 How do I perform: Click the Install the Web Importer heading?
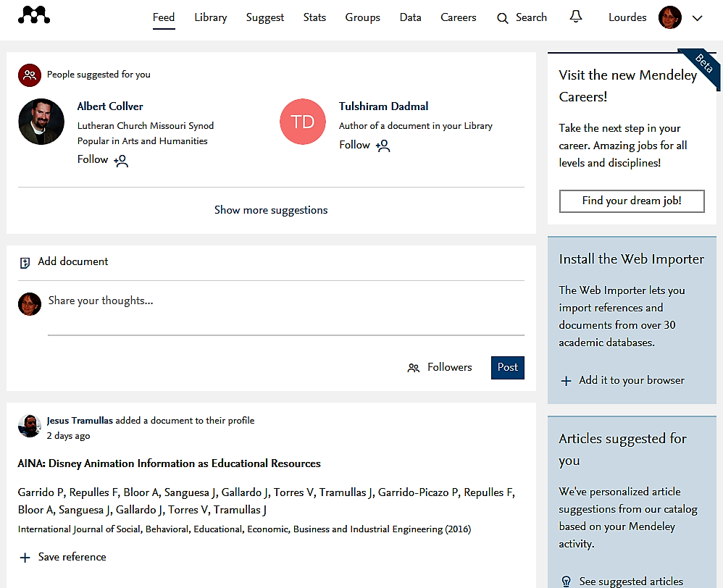pos(632,259)
